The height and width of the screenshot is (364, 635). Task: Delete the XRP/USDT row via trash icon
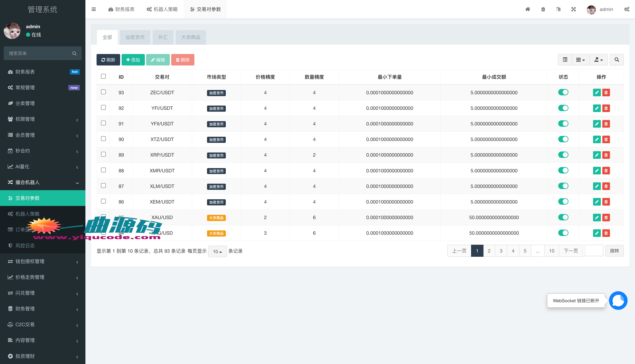[x=606, y=155]
